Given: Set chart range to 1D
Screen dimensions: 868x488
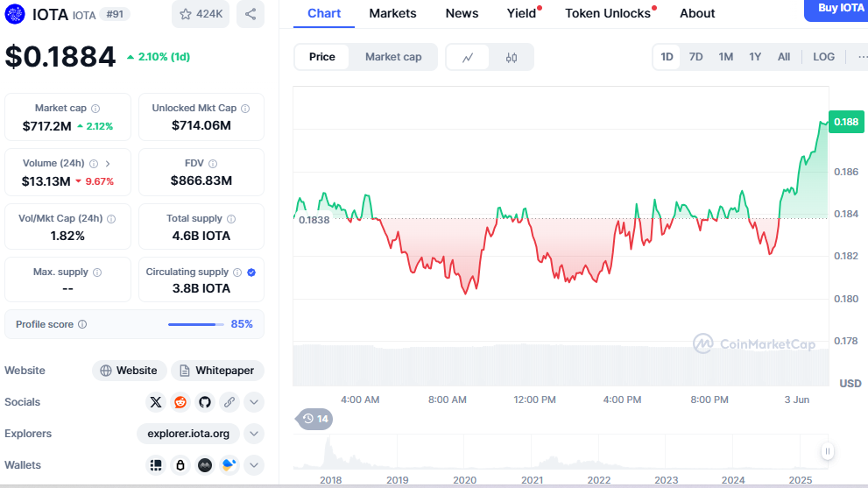Looking at the screenshot, I should click(667, 57).
